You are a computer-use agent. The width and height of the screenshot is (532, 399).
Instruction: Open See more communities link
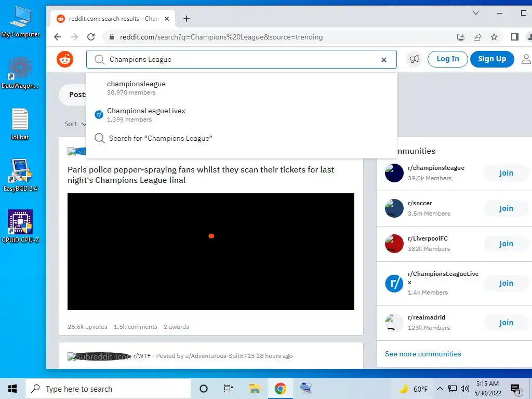point(423,354)
